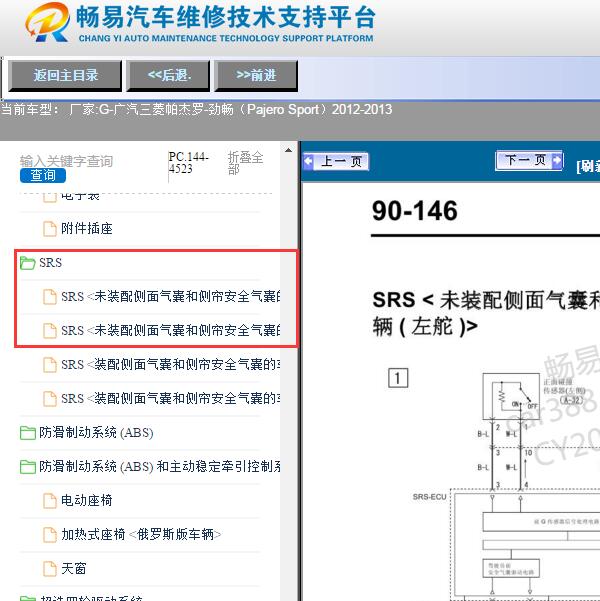This screenshot has width=600, height=601.
Task: Click the 畅易汽车维修技术支持平台 title
Action: pos(225,17)
